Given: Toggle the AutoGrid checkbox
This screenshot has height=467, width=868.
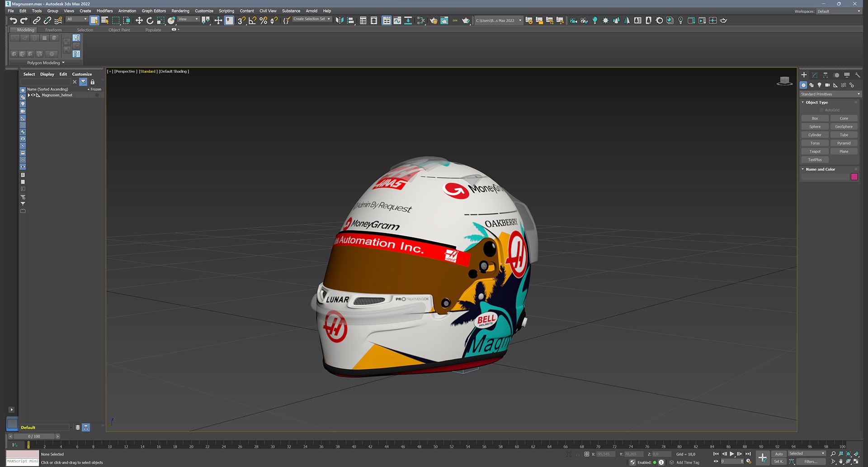Looking at the screenshot, I should [x=821, y=110].
